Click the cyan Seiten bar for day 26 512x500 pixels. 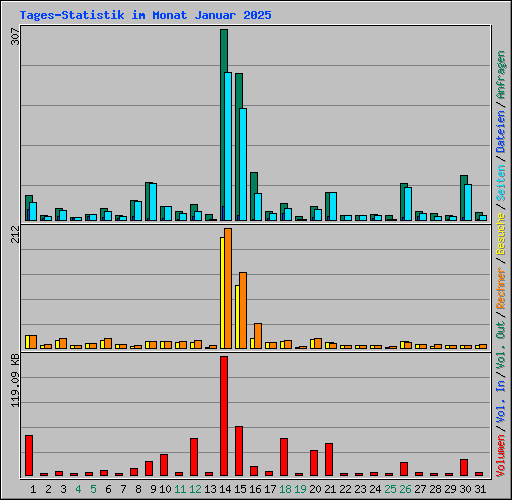408,204
